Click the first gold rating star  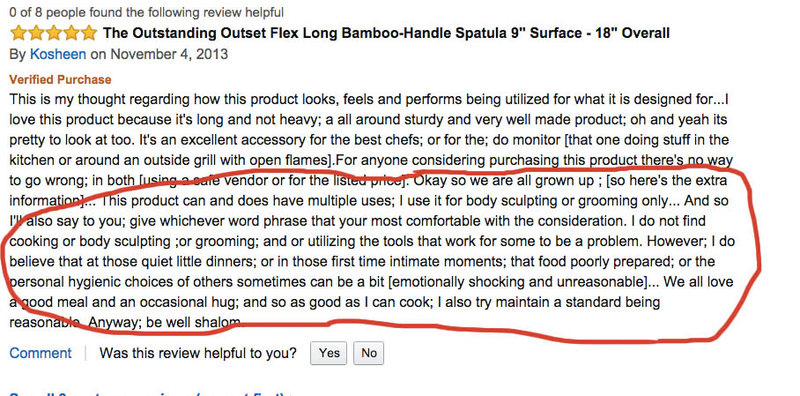(18, 33)
